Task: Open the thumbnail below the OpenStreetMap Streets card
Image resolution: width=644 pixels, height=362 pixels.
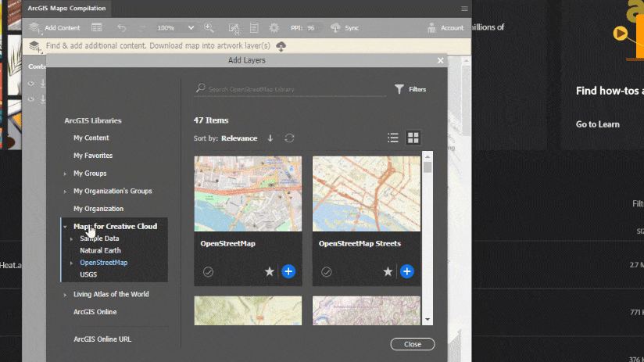Action: pyautogui.click(x=367, y=310)
